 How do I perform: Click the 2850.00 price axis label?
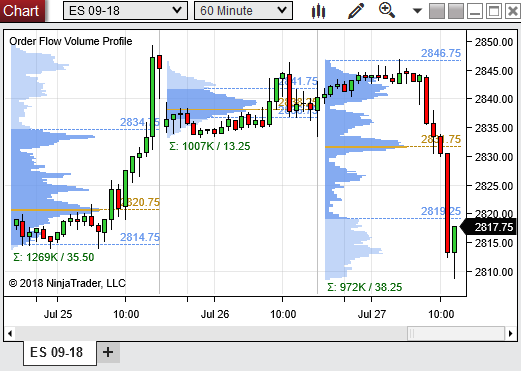(494, 42)
